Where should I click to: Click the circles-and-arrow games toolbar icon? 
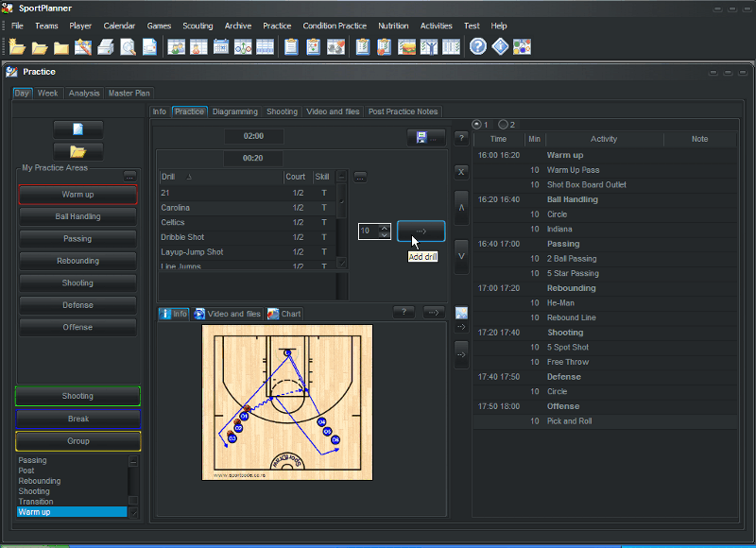(x=243, y=47)
